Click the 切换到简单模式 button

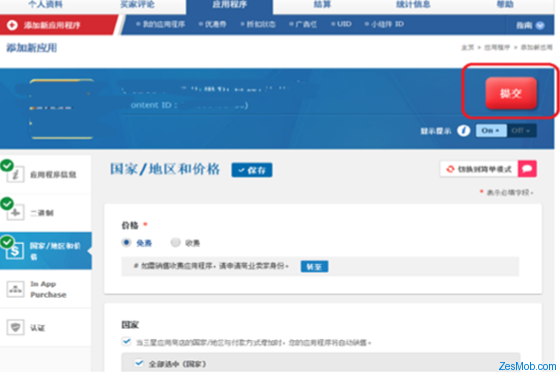(x=479, y=169)
